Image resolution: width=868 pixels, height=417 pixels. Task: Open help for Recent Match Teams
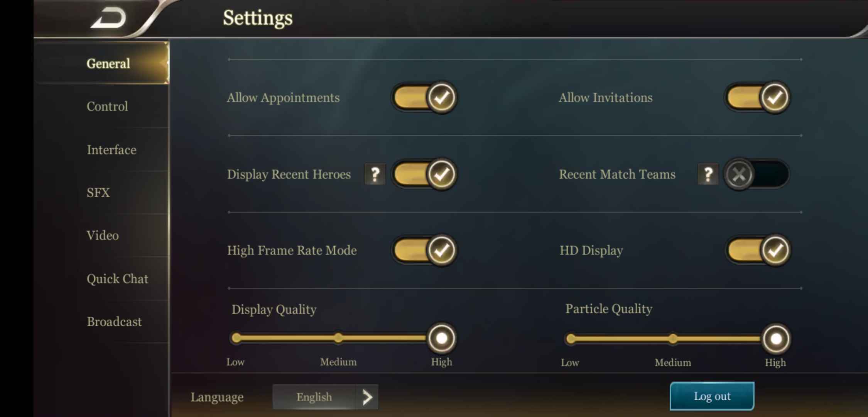708,174
